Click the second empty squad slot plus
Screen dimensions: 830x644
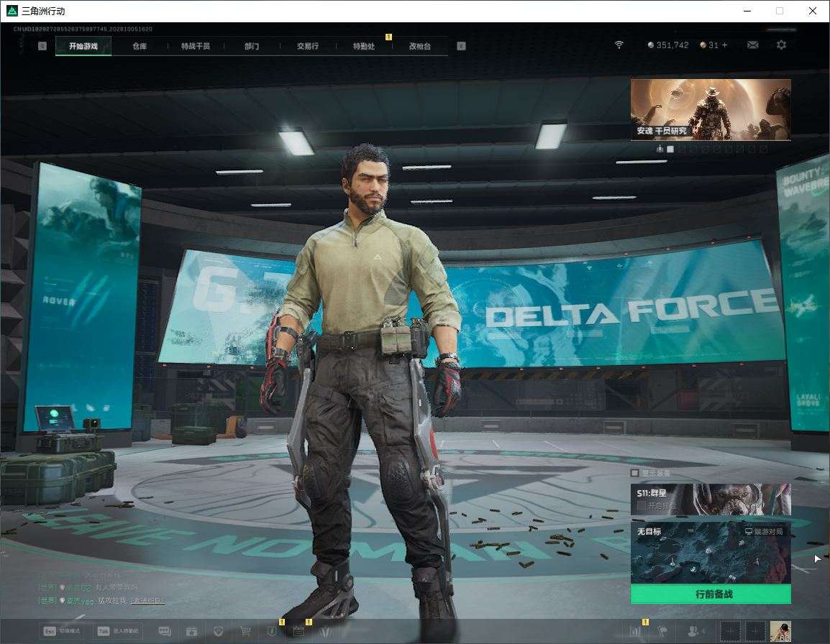pyautogui.click(x=754, y=631)
